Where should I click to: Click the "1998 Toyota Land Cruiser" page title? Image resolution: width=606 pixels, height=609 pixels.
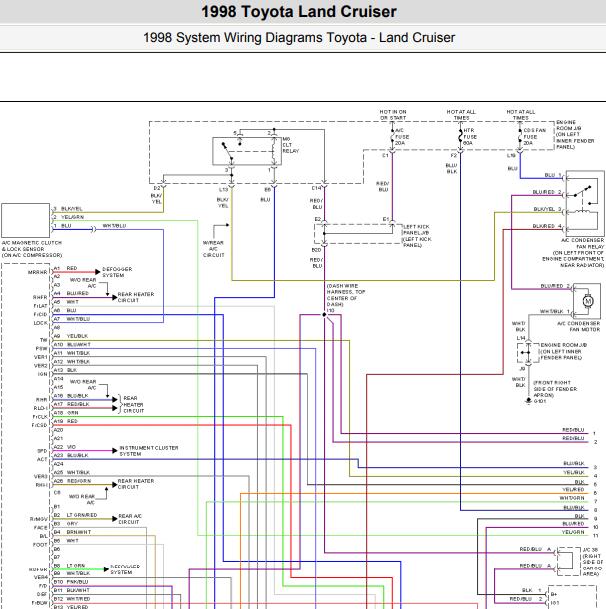coord(299,12)
